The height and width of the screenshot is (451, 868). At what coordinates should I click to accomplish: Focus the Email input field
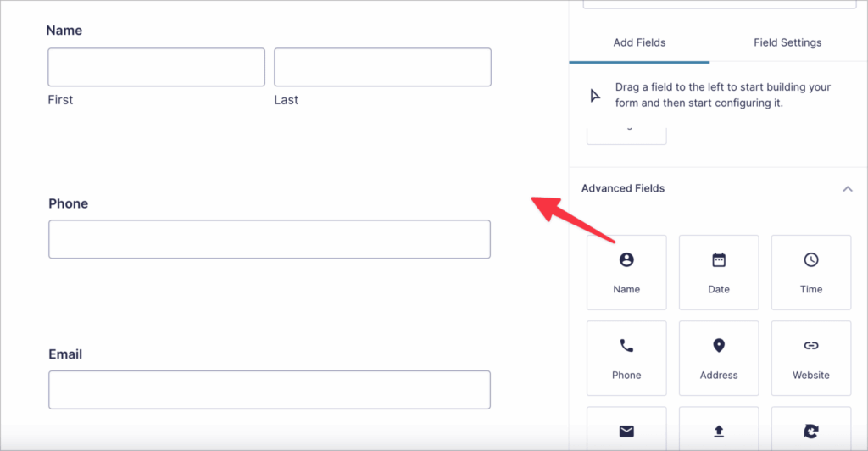pyautogui.click(x=270, y=390)
